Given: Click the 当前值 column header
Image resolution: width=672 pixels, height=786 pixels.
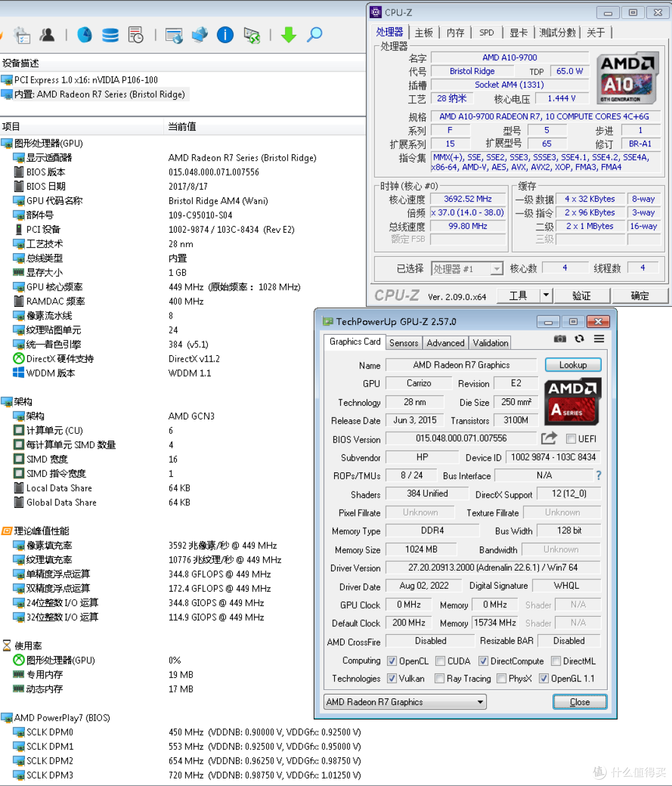Looking at the screenshot, I should [x=265, y=126].
